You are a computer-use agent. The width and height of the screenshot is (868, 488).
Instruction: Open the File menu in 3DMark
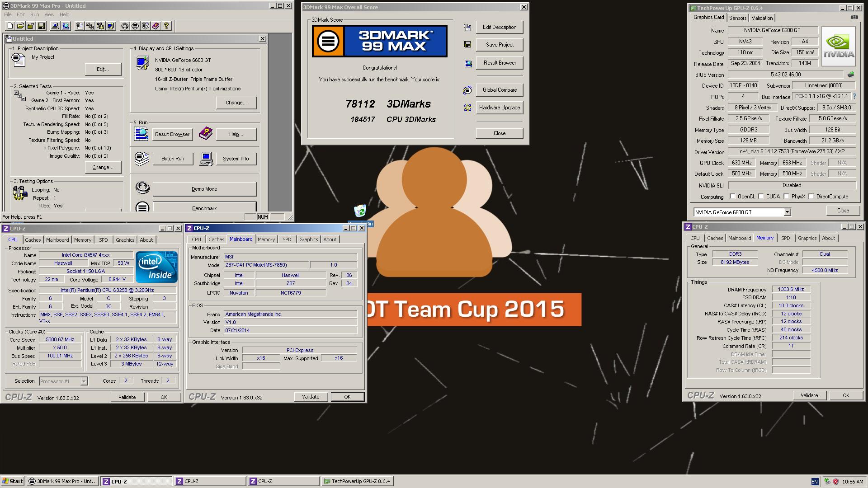point(8,14)
